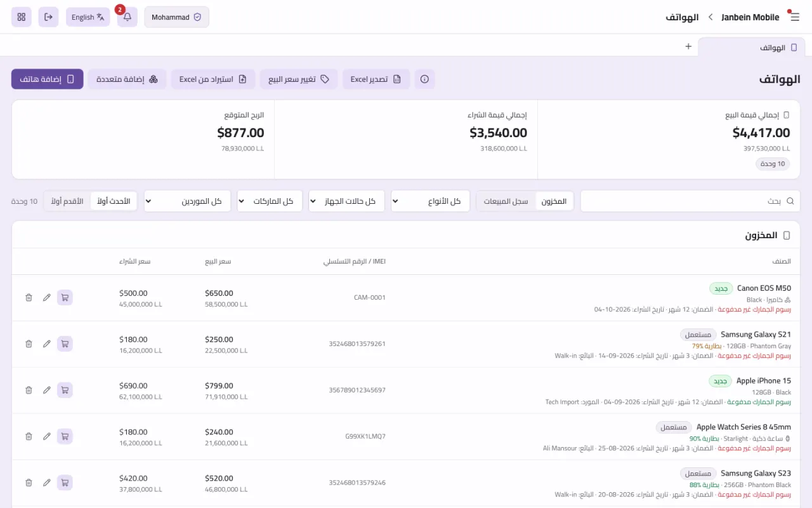Open the كل الأنواع types dropdown
The width and height of the screenshot is (812, 508).
[x=430, y=201]
